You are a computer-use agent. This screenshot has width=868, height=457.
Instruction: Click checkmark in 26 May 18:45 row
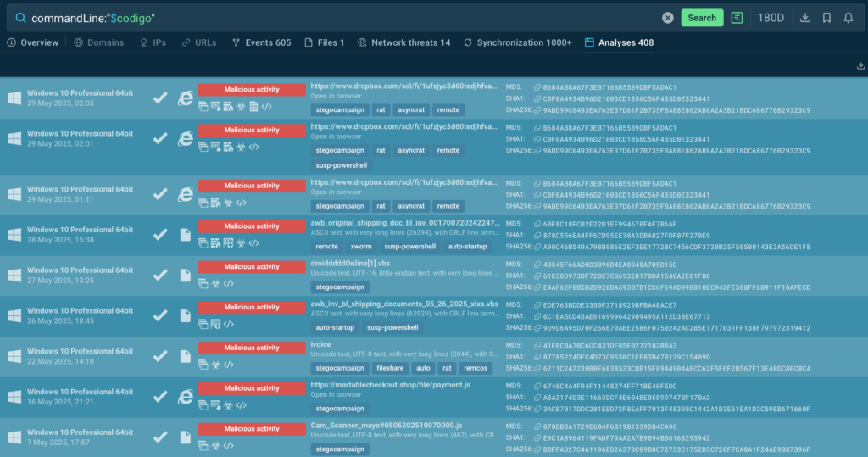[x=160, y=315]
